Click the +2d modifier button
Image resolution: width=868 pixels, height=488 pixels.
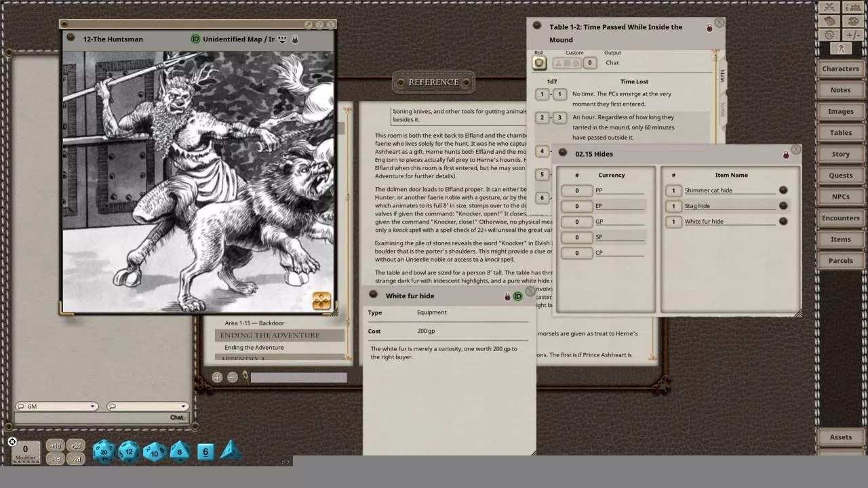pyautogui.click(x=75, y=445)
